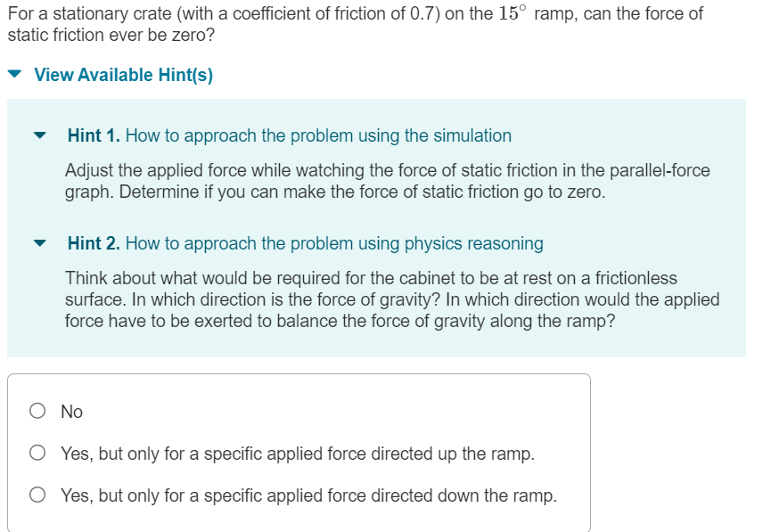Click the empty circle beside No
Viewport: 771px width, 532px height.
click(36, 411)
